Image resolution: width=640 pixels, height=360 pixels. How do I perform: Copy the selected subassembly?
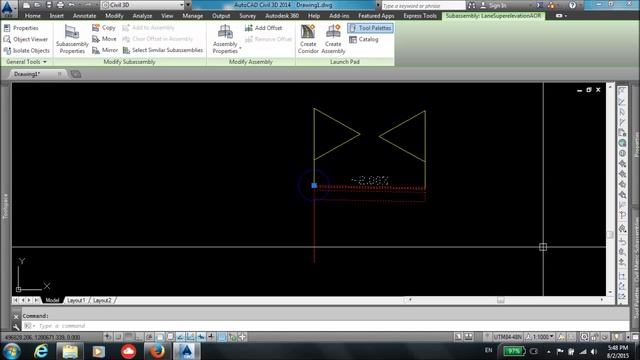point(104,28)
